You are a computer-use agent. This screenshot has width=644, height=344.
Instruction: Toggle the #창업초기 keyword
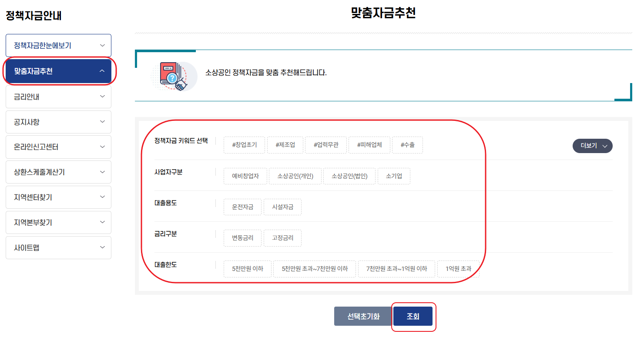tap(245, 145)
